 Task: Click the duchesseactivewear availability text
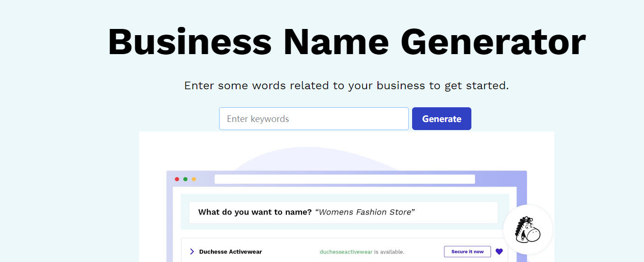pos(346,252)
